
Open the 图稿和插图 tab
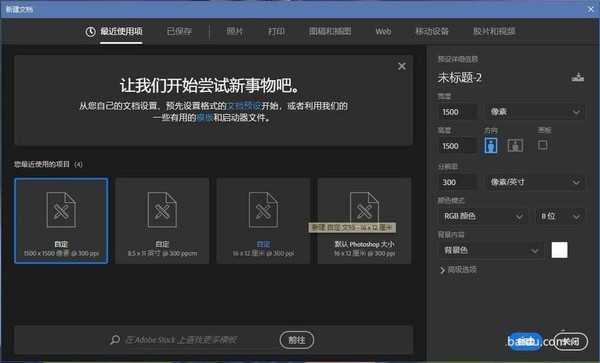(330, 31)
